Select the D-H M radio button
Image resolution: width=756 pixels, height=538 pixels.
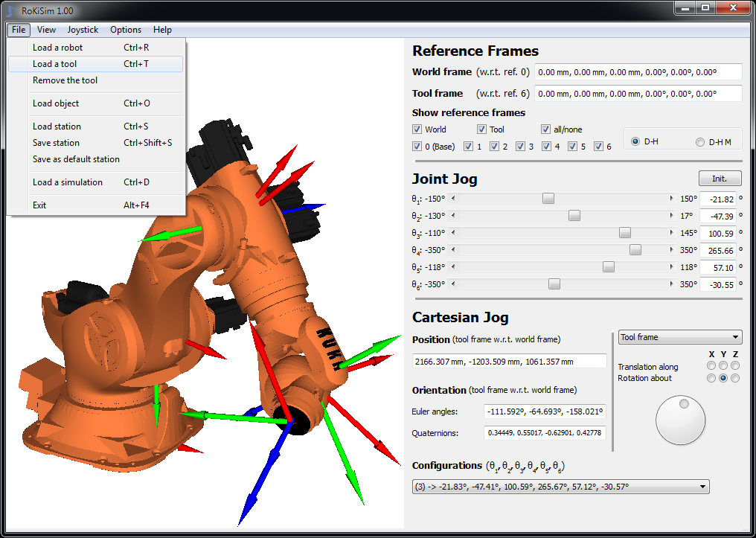(699, 142)
